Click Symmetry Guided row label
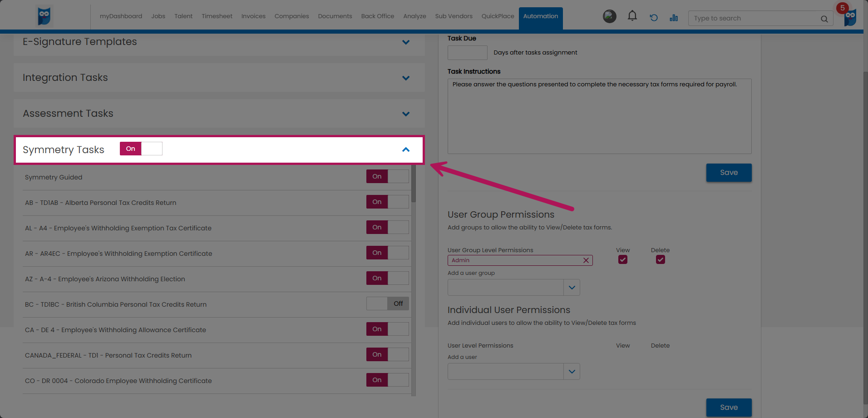Image resolution: width=868 pixels, height=418 pixels. [54, 177]
